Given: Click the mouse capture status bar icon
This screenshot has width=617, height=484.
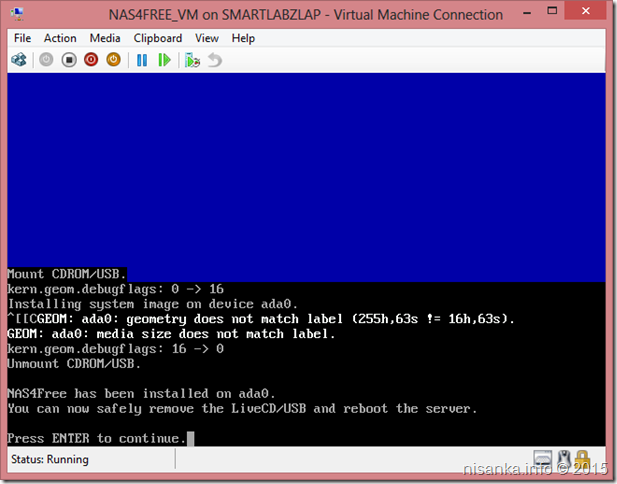Looking at the screenshot, I should point(565,459).
